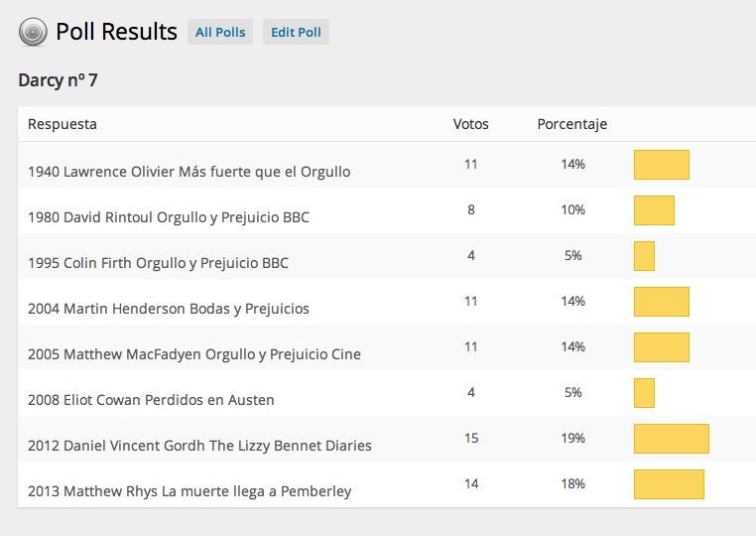This screenshot has width=756, height=536.
Task: Click the Respuesta column header
Action: (63, 124)
